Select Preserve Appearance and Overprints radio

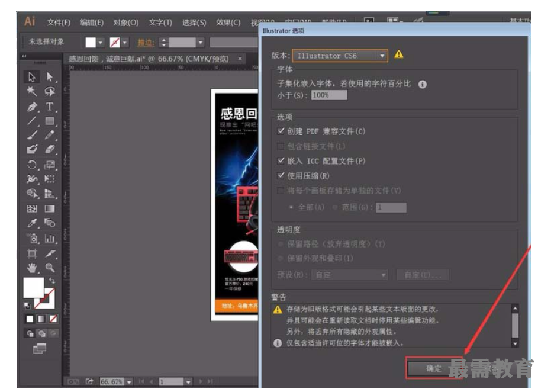[281, 258]
